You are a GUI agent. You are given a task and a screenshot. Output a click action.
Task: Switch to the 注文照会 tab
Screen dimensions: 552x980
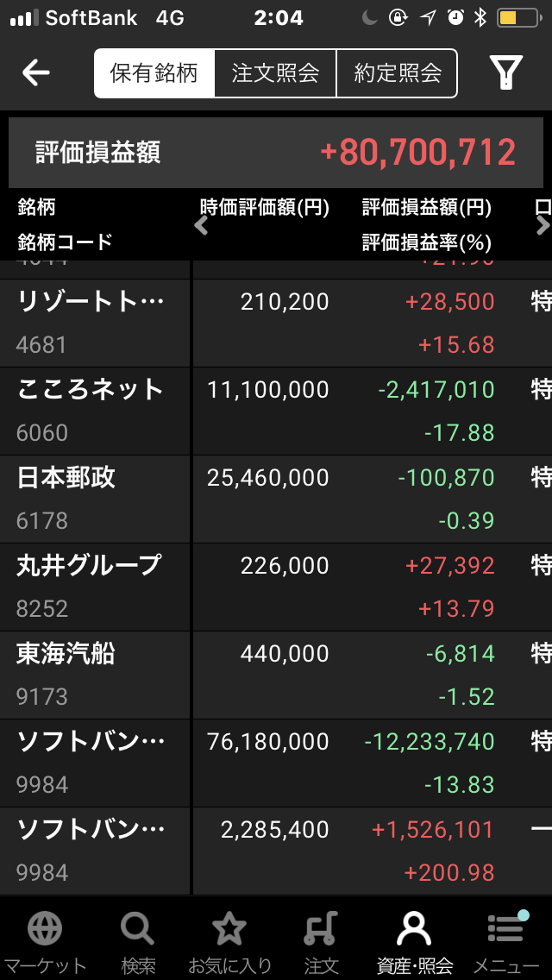[276, 73]
